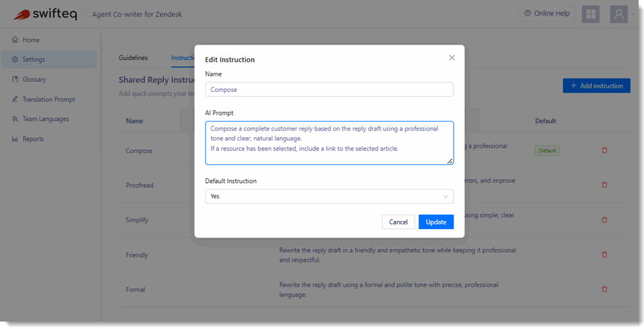Click the Translation Prompt pencil icon
The image size is (644, 329).
16,99
